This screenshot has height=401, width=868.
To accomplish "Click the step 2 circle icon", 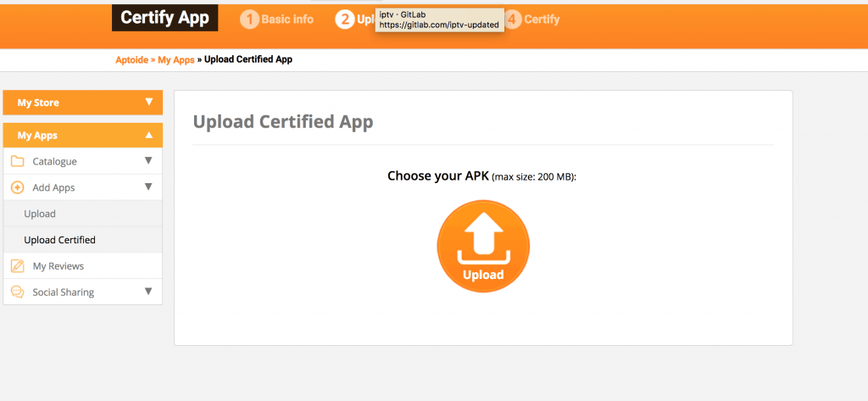I will (x=345, y=20).
